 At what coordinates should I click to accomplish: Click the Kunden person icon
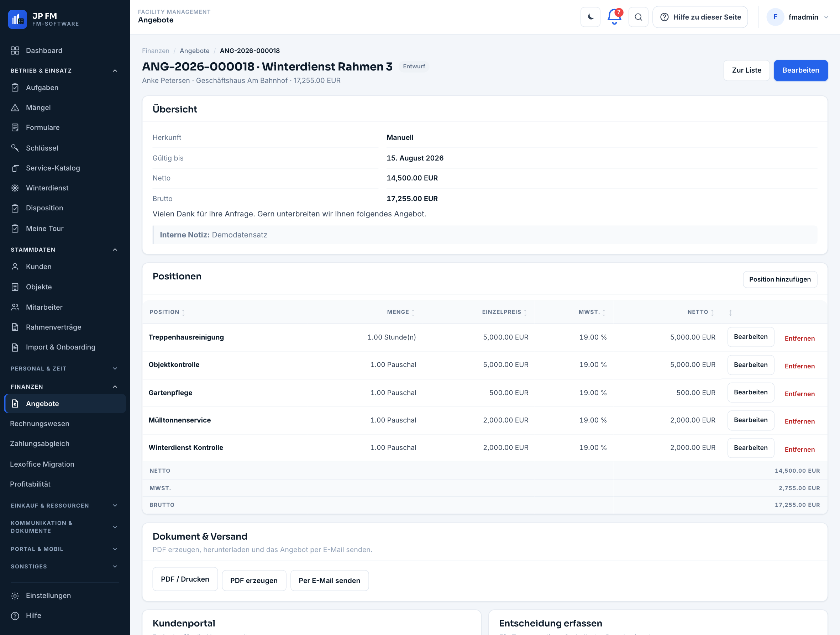tap(15, 267)
